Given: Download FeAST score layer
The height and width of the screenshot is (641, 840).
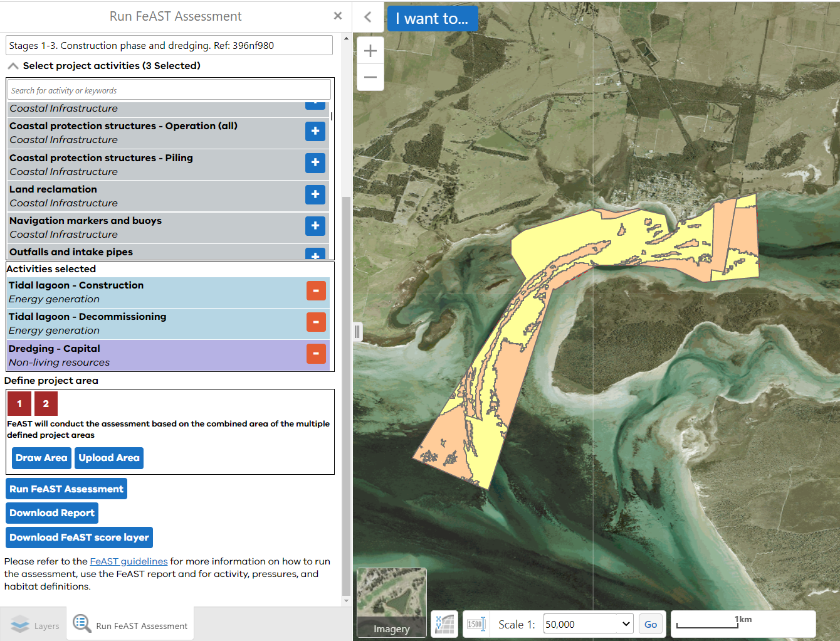Looking at the screenshot, I should (79, 538).
